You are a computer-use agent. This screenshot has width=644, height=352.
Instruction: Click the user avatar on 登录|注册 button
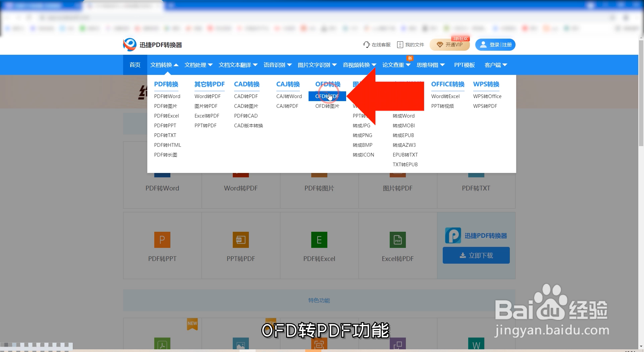pyautogui.click(x=483, y=44)
